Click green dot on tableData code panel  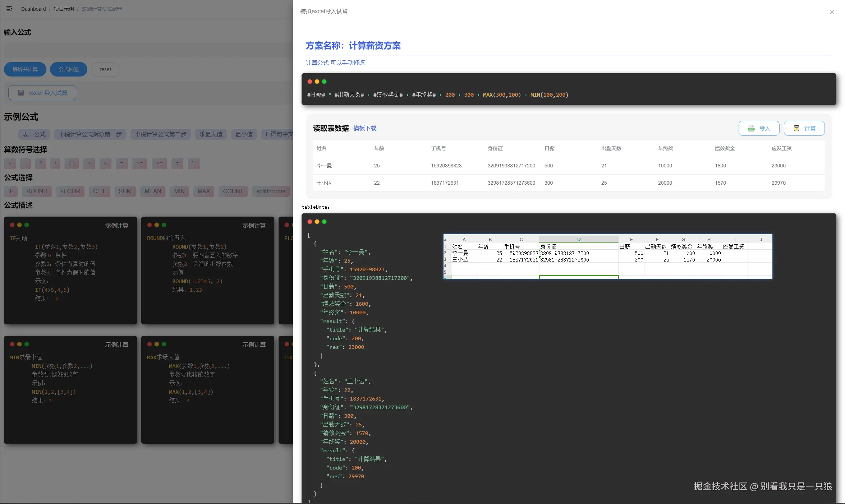(x=324, y=222)
